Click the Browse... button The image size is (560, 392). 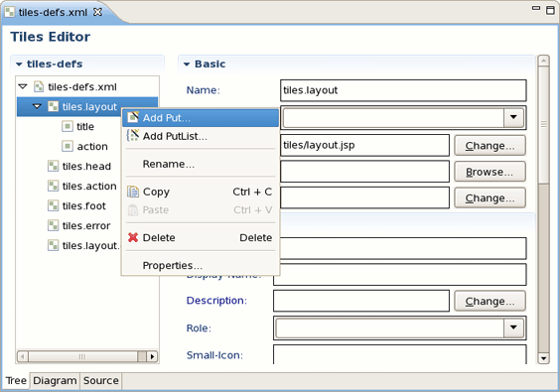click(490, 172)
